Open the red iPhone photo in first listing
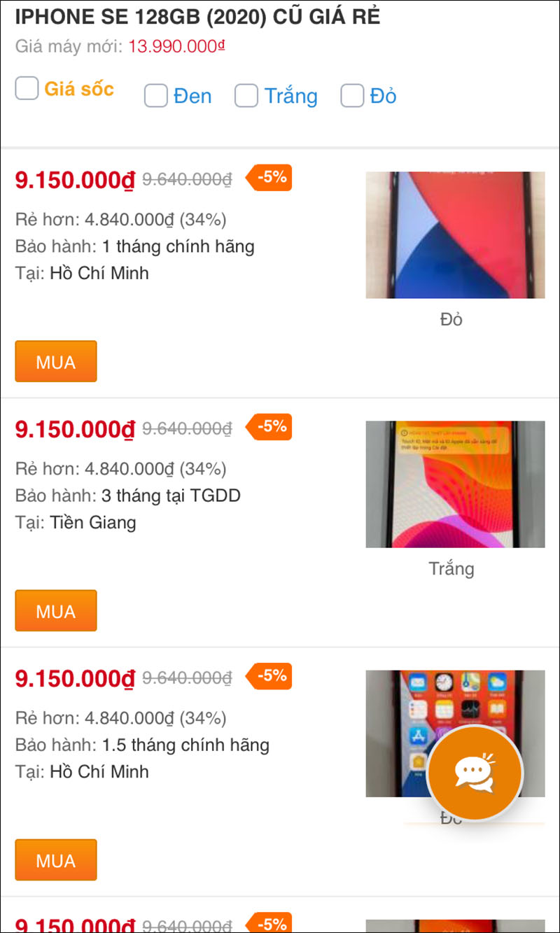This screenshot has height=933, width=560. [x=455, y=235]
